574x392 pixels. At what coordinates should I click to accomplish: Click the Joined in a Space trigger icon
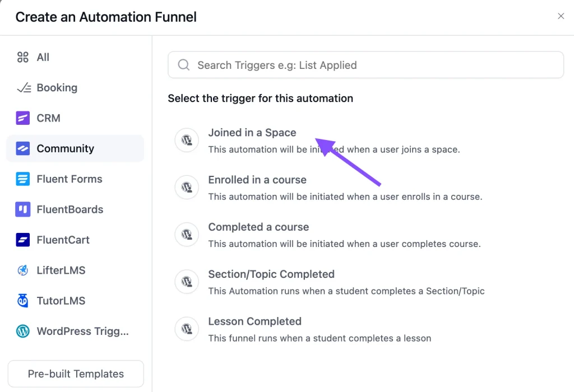[187, 140]
